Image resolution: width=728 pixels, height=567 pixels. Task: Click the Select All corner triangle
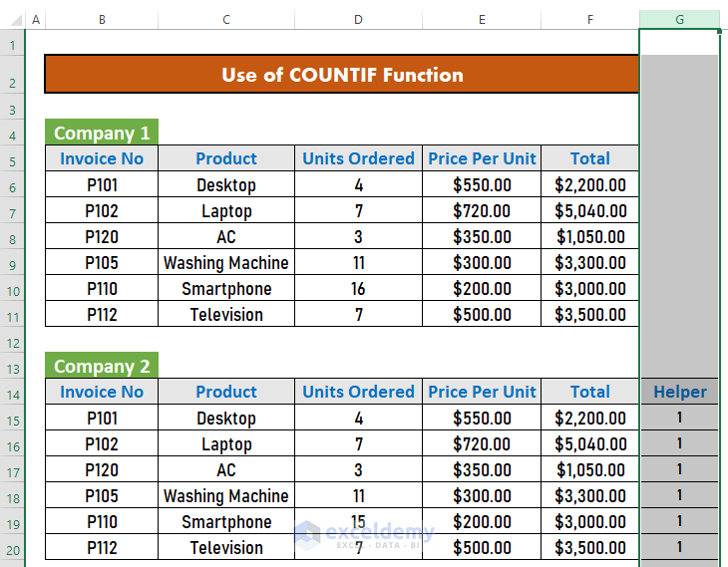click(12, 20)
